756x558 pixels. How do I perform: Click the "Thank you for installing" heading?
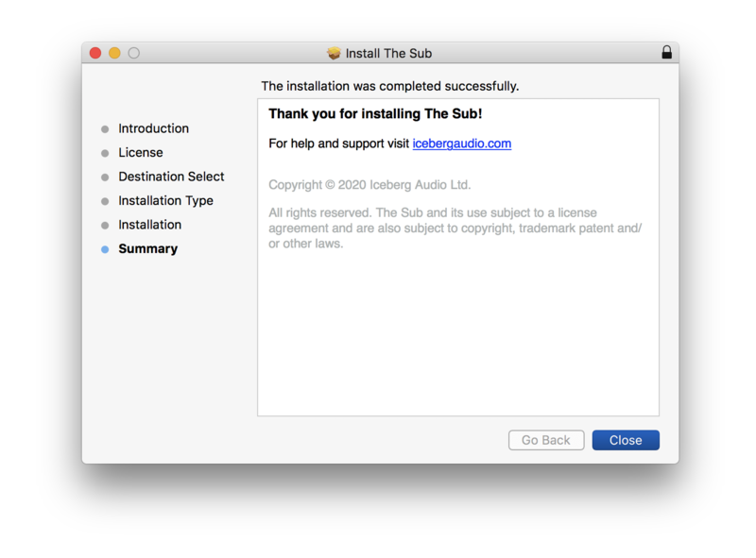point(375,113)
